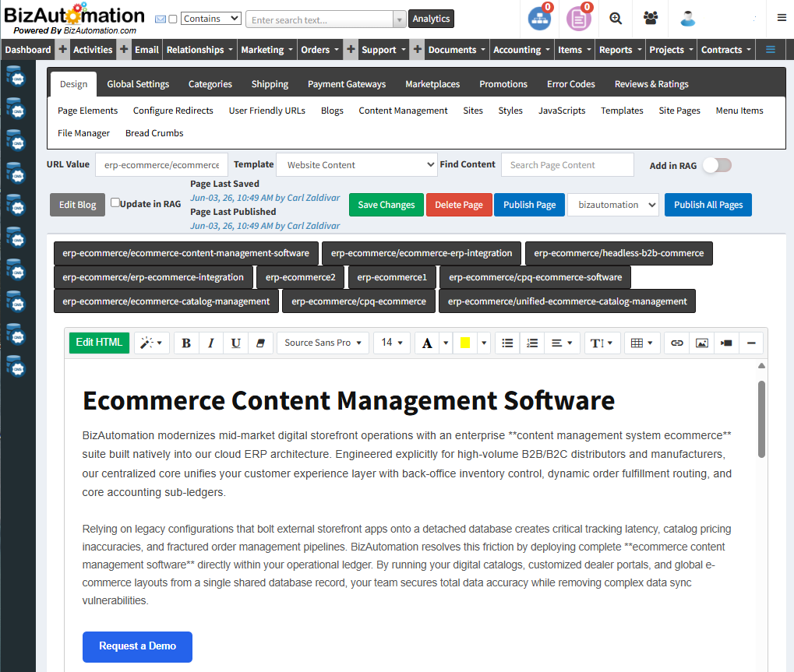
Task: Apply underline formatting in editor
Action: 235,343
